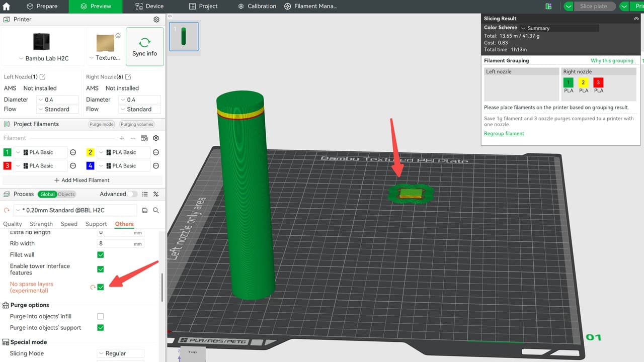Switch process scope to Objects
Viewport: 644px width, 362px height.
66,194
